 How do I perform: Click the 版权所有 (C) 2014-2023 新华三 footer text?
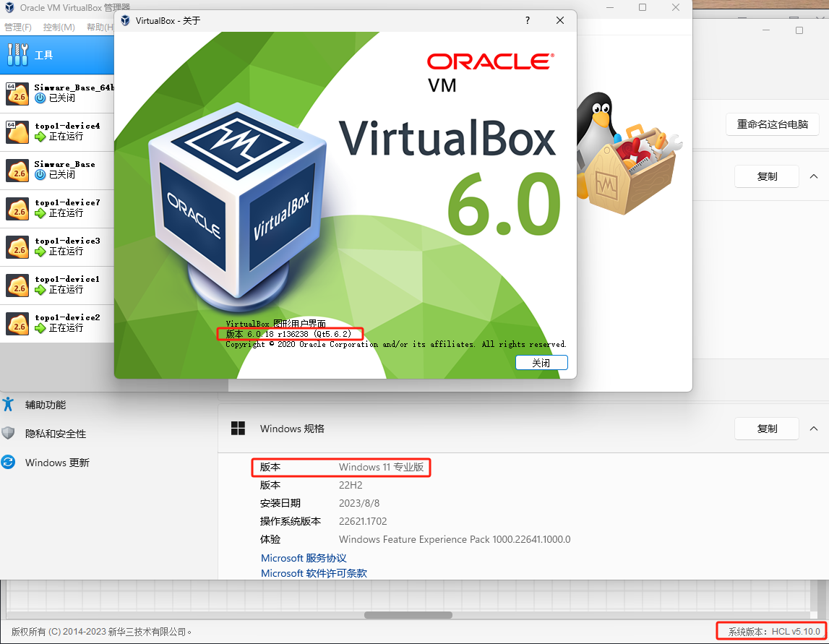[101, 632]
